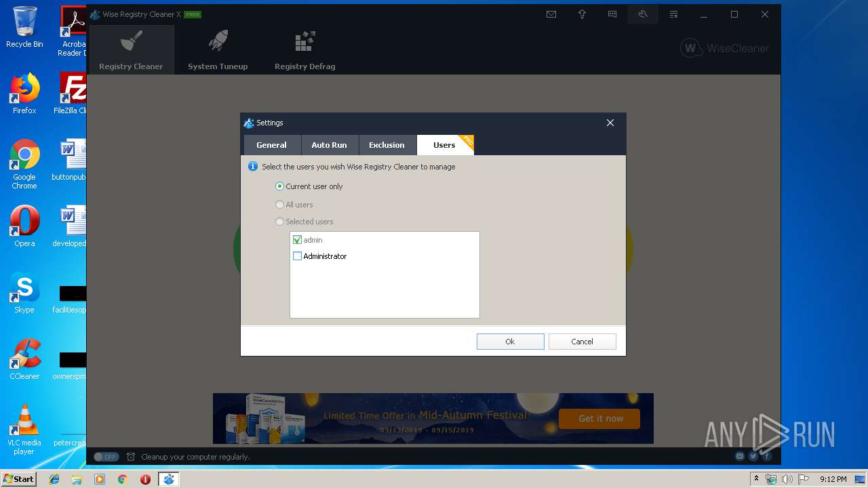Switch to the Auto Run tab
This screenshot has width=868, height=488.
tap(329, 145)
